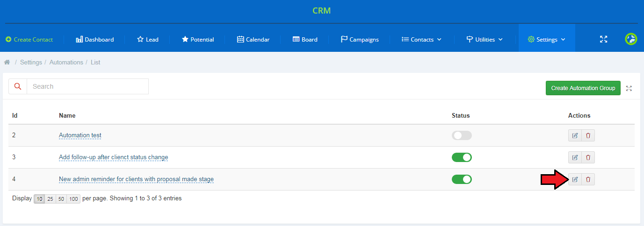Open Add follow-up after clienct status change
This screenshot has height=226, width=644.
point(113,157)
